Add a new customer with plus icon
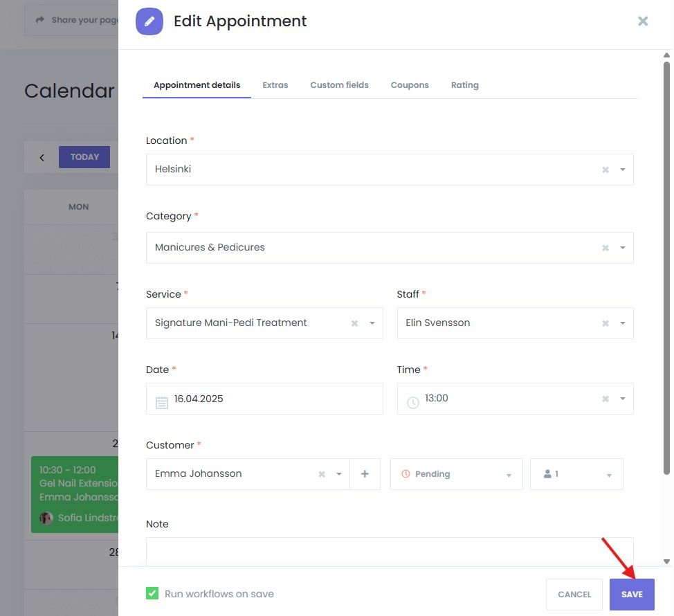Viewport: 674px width, 616px height. click(365, 474)
